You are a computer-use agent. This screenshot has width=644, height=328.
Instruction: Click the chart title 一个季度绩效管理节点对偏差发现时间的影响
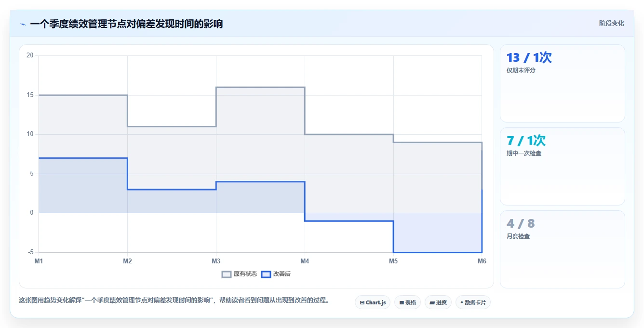pos(126,24)
